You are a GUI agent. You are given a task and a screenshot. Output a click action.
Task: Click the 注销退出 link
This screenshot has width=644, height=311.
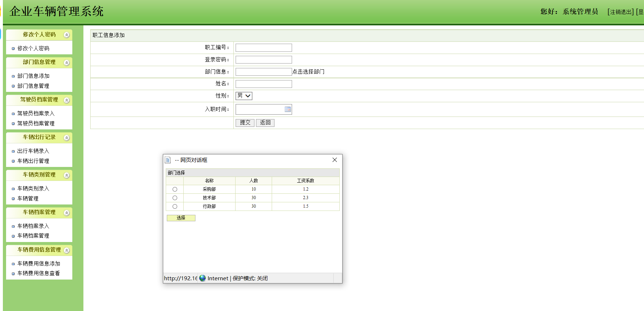[621, 12]
